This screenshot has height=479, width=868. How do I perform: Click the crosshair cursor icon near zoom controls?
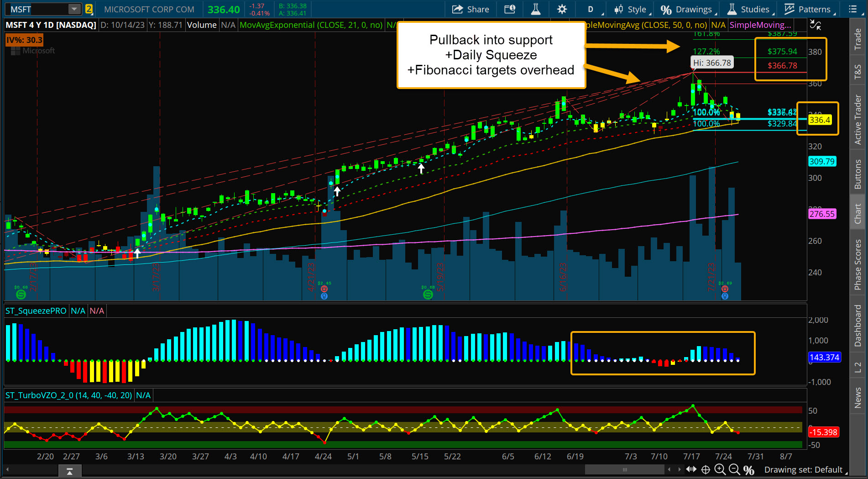[x=706, y=469]
